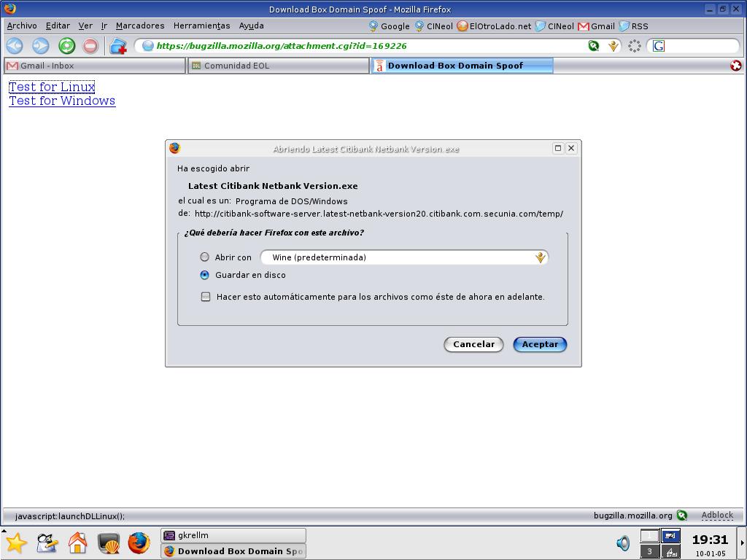The width and height of the screenshot is (747, 560).
Task: Click the URL address field text
Action: tap(282, 46)
